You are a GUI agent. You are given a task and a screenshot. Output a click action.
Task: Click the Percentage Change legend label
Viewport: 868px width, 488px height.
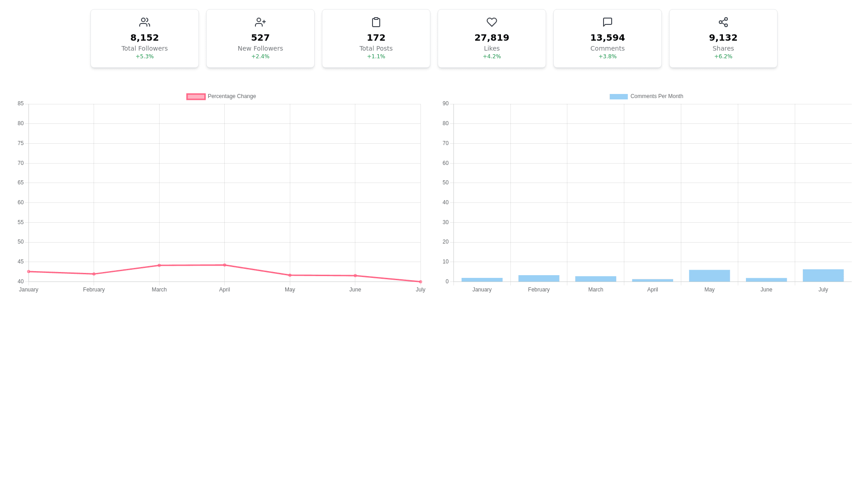tap(231, 97)
